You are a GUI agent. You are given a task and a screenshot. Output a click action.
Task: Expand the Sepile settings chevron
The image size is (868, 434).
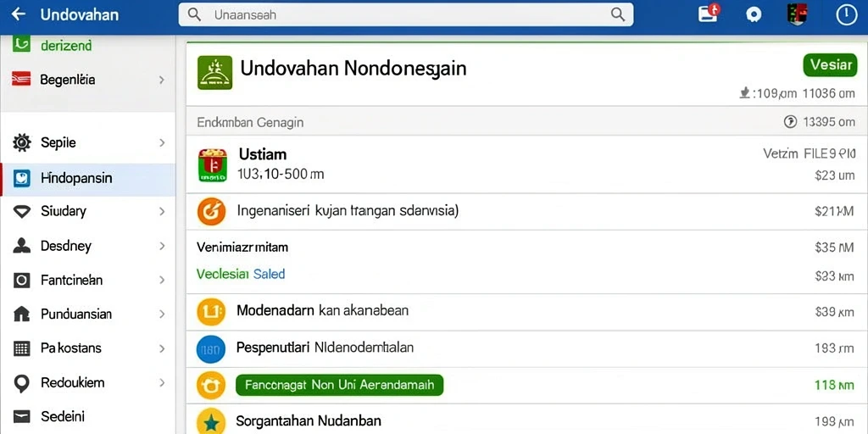coord(162,142)
